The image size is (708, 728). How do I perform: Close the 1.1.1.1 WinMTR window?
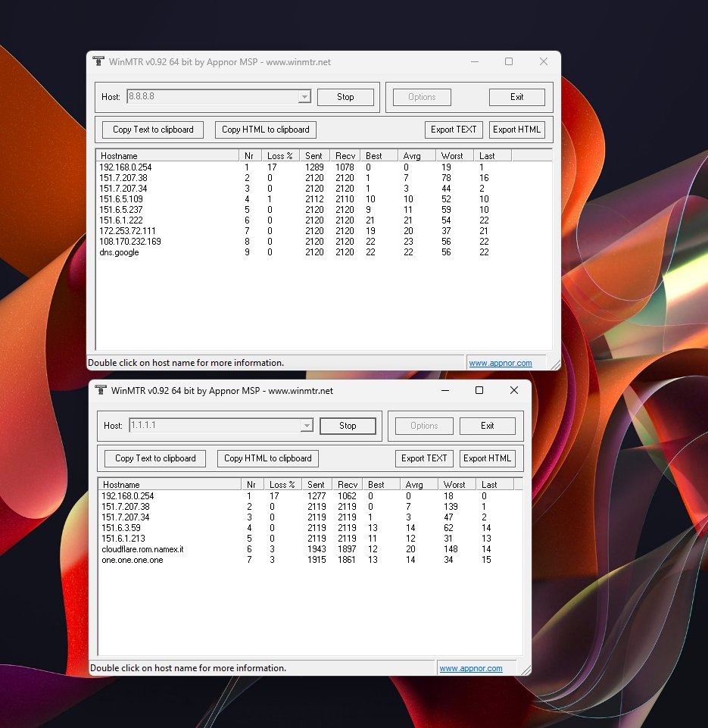(513, 390)
